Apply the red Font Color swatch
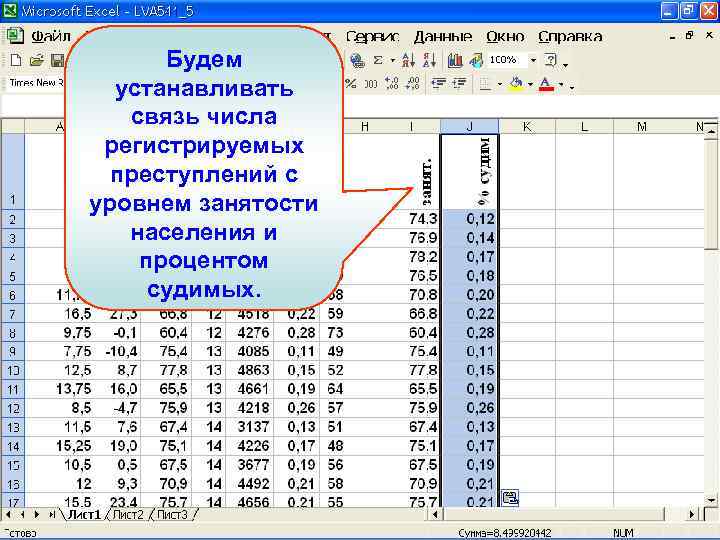The height and width of the screenshot is (540, 720). (x=546, y=84)
